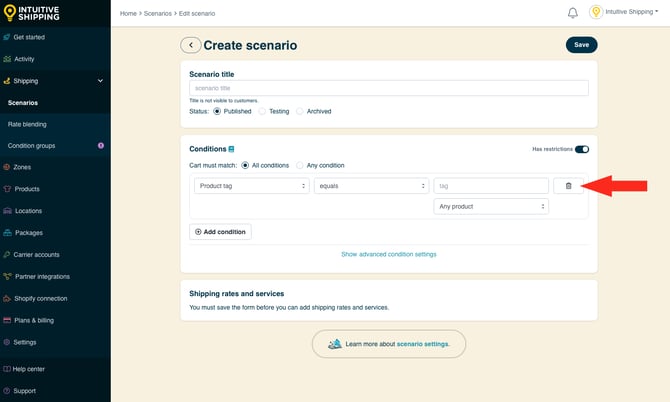Open the equals operator dropdown
This screenshot has height=402, width=670.
371,186
